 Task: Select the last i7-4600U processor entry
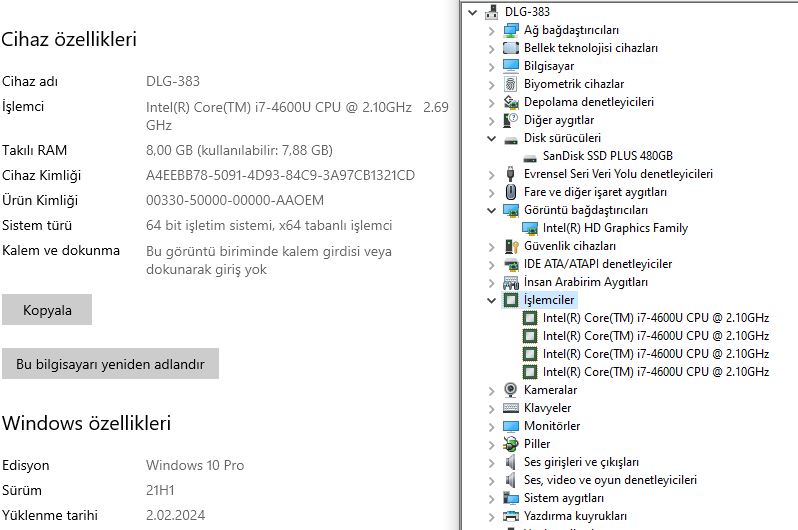click(x=656, y=372)
